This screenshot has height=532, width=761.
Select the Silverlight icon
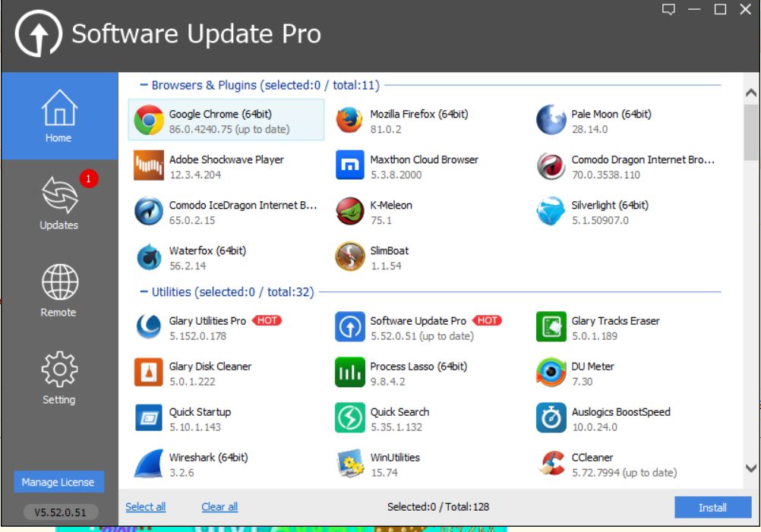(551, 211)
